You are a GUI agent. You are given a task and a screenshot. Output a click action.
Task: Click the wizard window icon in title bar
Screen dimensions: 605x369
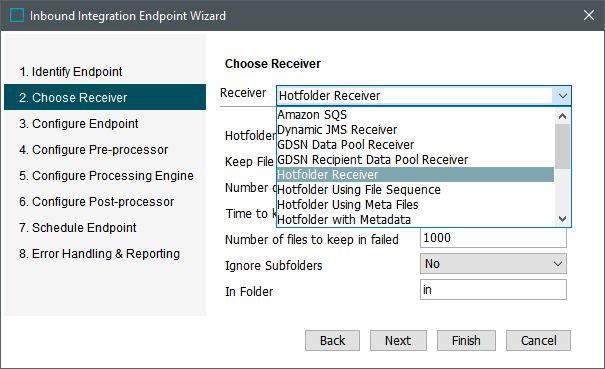17,15
